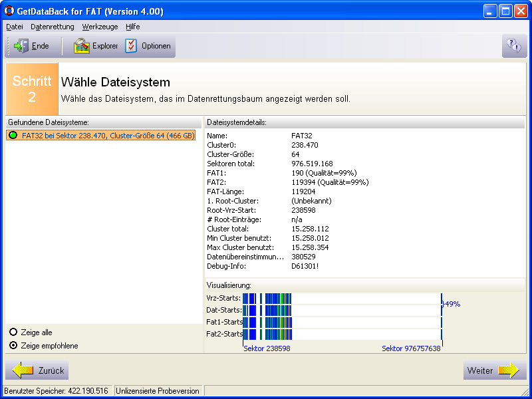Go back with the Zurück button
Screen dimensions: 532x399
(37, 370)
